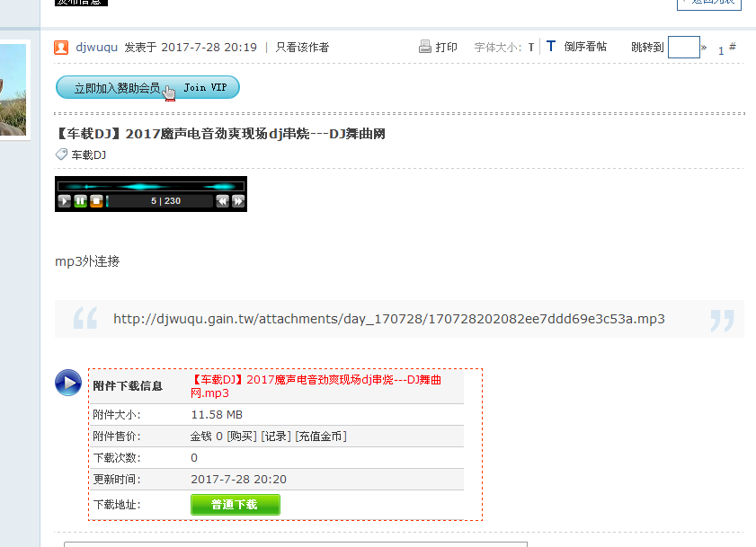The image size is (756, 547).
Task: Select the large blue T font size
Action: 551,47
